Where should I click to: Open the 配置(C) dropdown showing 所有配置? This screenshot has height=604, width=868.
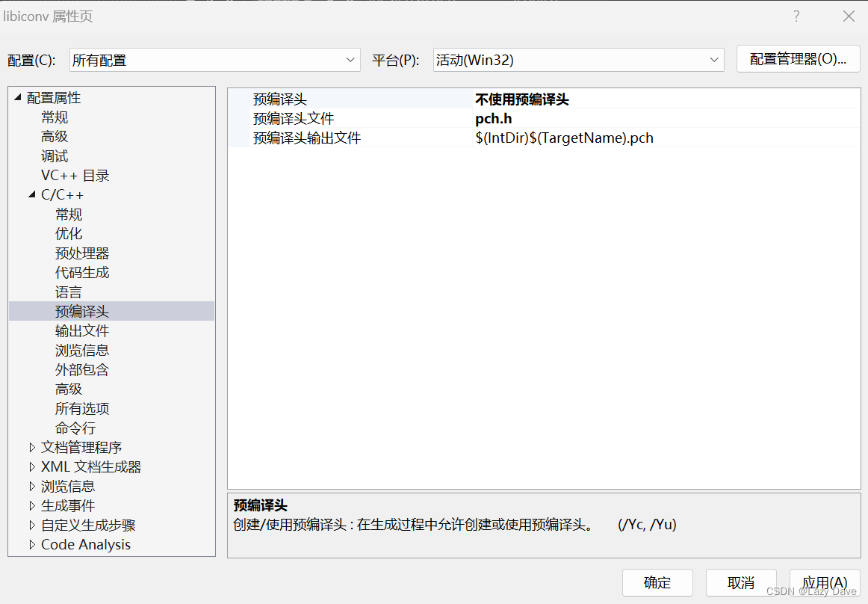tap(215, 60)
